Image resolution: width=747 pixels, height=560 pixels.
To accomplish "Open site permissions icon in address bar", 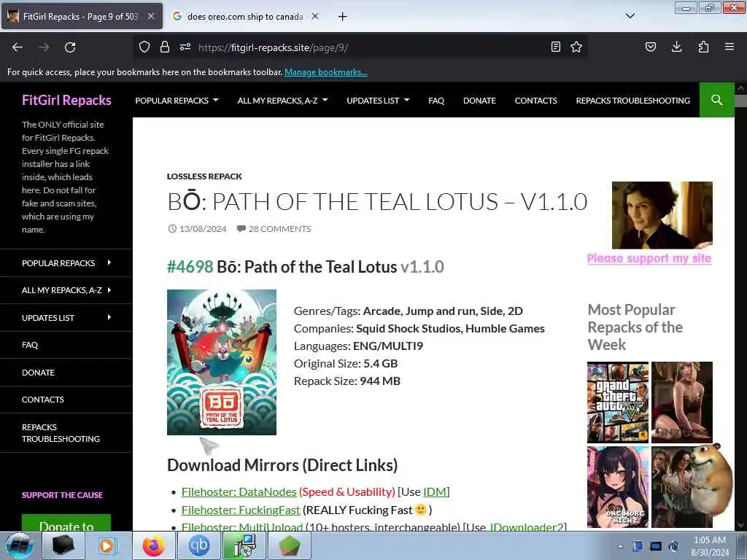I will click(185, 47).
